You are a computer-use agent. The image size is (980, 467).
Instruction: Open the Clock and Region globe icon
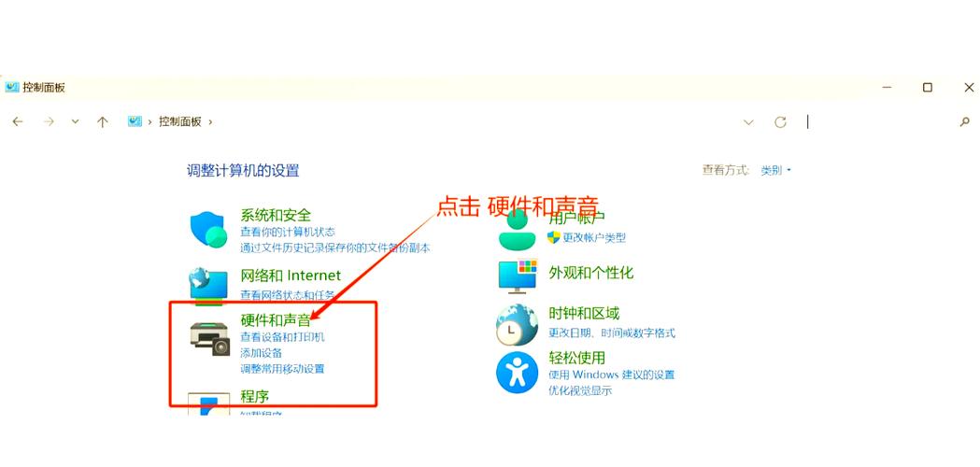(517, 325)
